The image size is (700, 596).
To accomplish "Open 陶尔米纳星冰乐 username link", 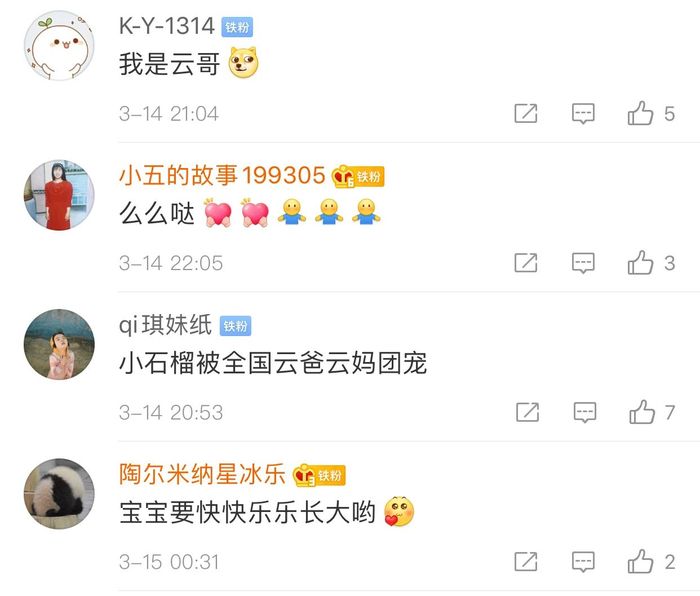I will click(202, 474).
